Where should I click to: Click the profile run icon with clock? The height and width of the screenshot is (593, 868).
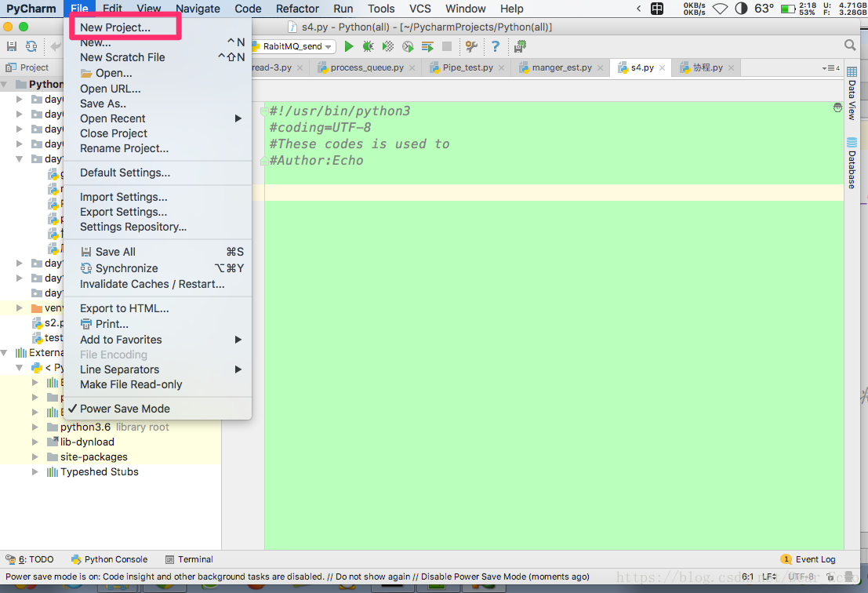click(x=408, y=46)
